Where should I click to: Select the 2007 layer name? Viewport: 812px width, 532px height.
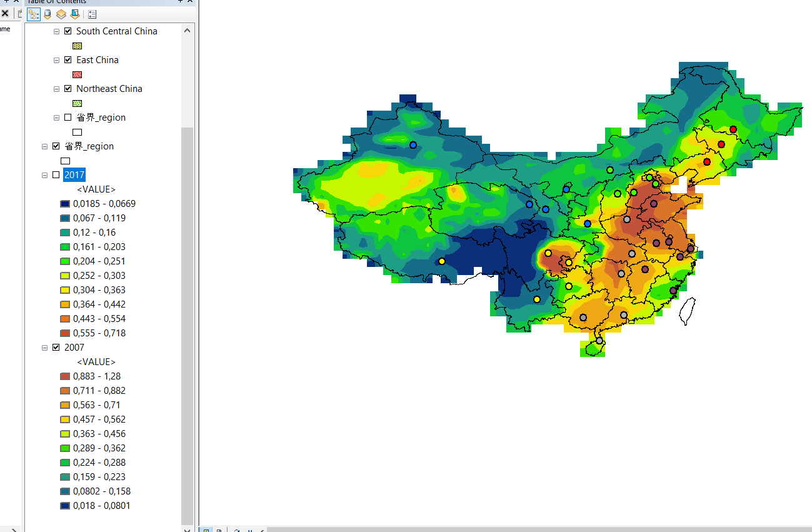(x=74, y=347)
